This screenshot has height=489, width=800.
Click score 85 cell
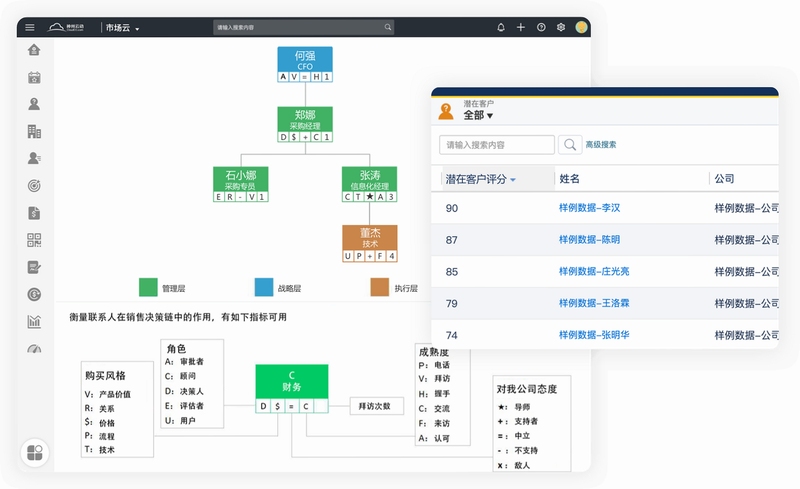[452, 272]
